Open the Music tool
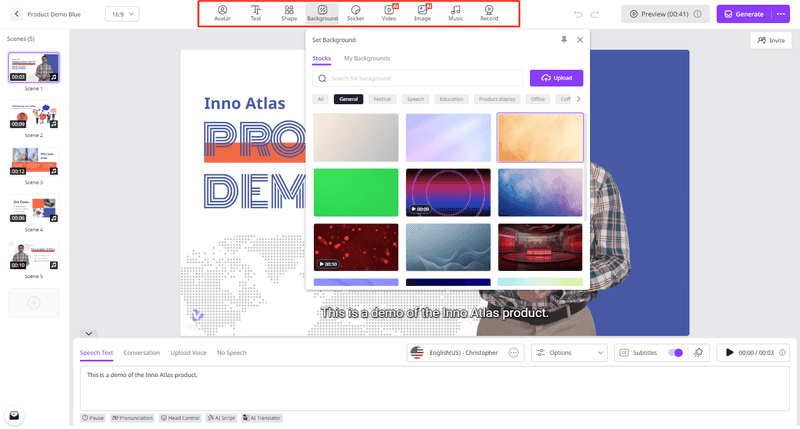 [x=456, y=13]
